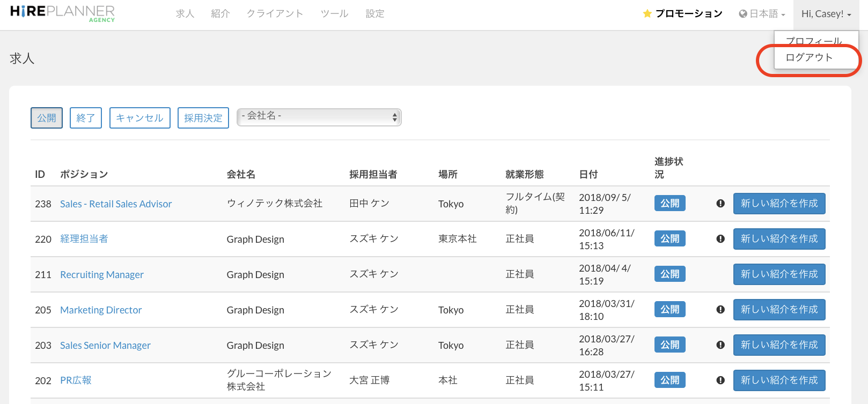Select ログアウト from the user menu

[x=809, y=58]
